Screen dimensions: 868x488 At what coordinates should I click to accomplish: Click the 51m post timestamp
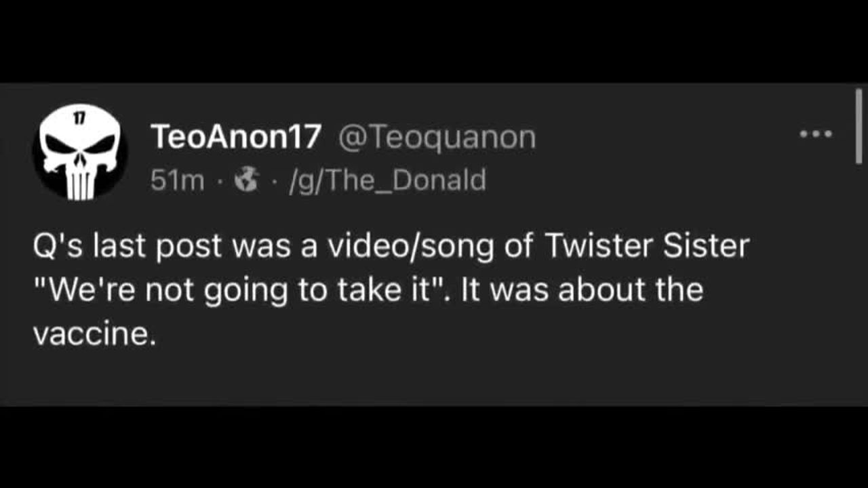(177, 180)
